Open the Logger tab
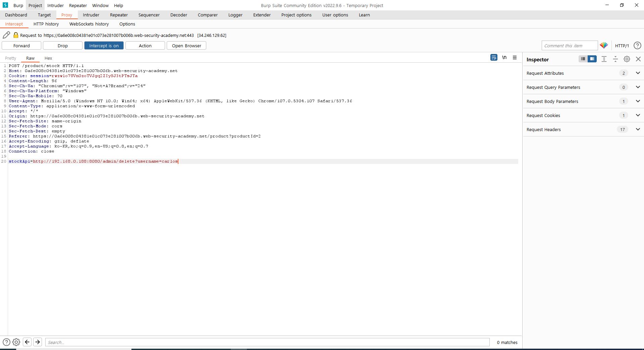The image size is (644, 350). pyautogui.click(x=235, y=15)
